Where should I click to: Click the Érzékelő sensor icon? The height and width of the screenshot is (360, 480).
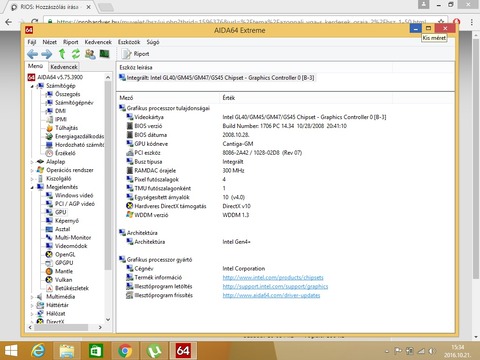(x=49, y=153)
